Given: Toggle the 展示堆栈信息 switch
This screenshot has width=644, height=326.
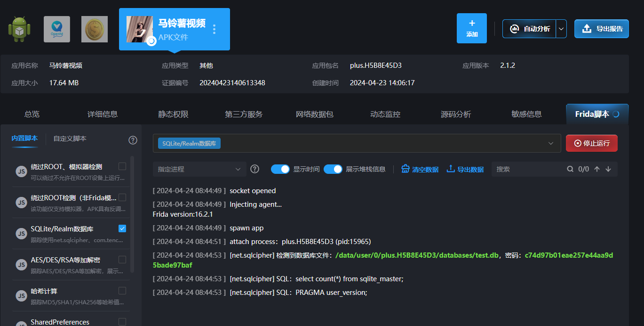Looking at the screenshot, I should click(333, 169).
